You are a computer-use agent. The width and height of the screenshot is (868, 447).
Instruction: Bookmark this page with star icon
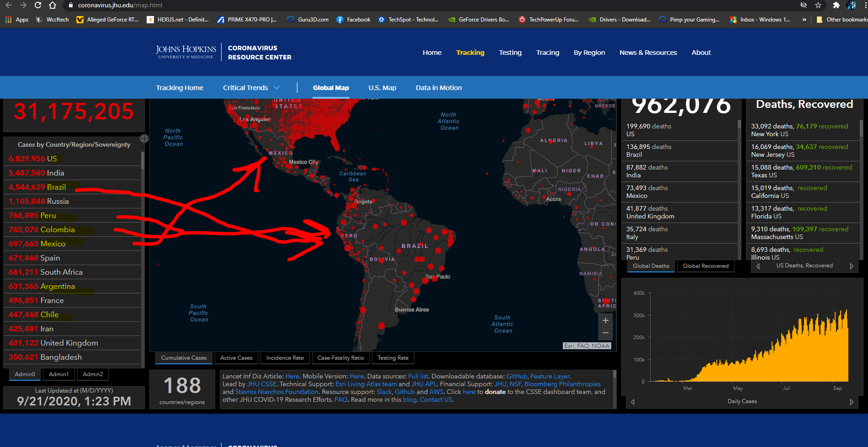click(818, 5)
